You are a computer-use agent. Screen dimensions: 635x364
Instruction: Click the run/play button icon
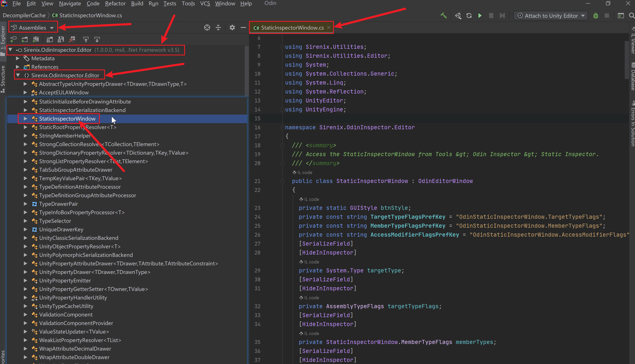coord(480,16)
